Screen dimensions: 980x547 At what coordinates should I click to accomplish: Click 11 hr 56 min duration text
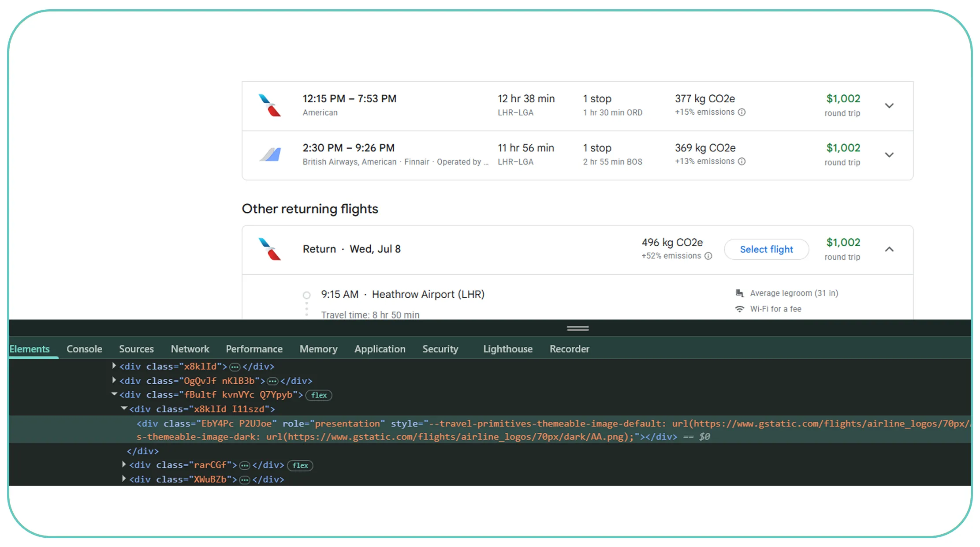coord(526,148)
